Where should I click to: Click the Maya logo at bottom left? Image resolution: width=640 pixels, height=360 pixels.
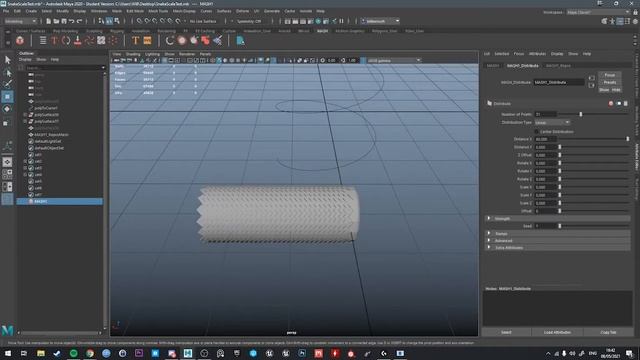point(7,330)
